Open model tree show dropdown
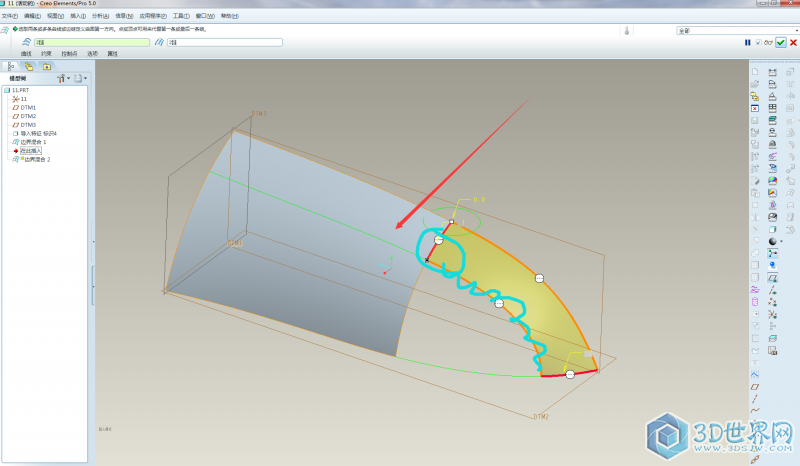Viewport: 800px width, 466px height. pyautogui.click(x=80, y=78)
